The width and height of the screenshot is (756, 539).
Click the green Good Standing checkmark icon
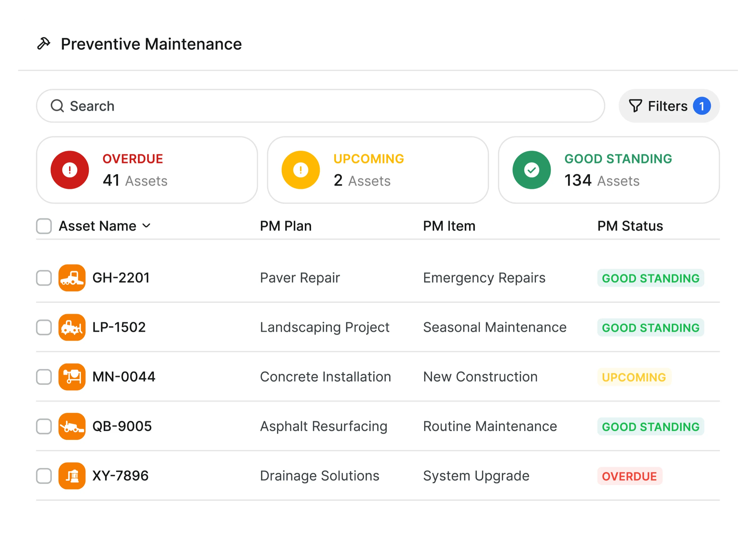click(531, 170)
